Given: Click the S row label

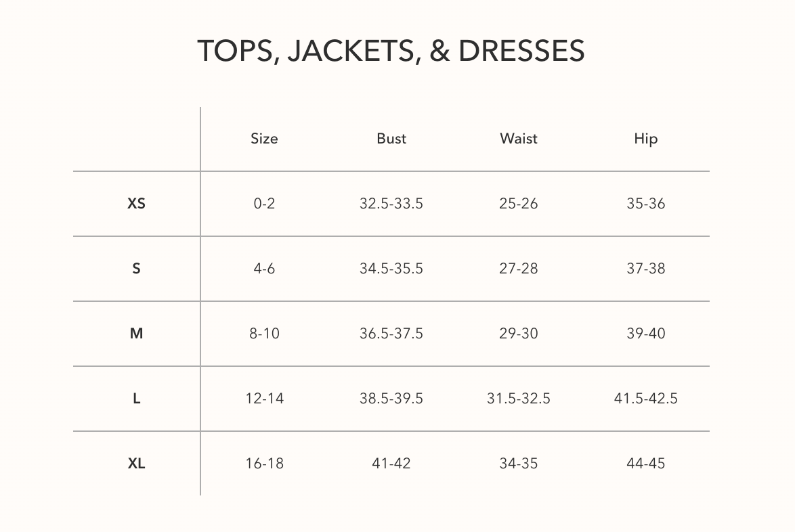Looking at the screenshot, I should [x=136, y=268].
